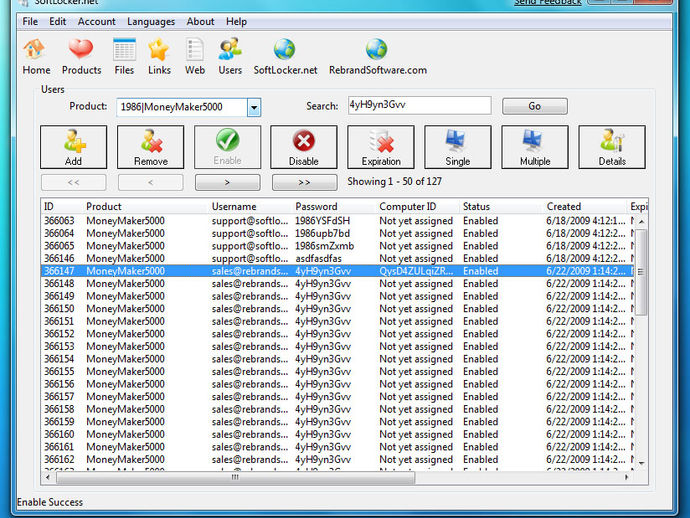Click password cell 1986YSFdSH

(323, 221)
